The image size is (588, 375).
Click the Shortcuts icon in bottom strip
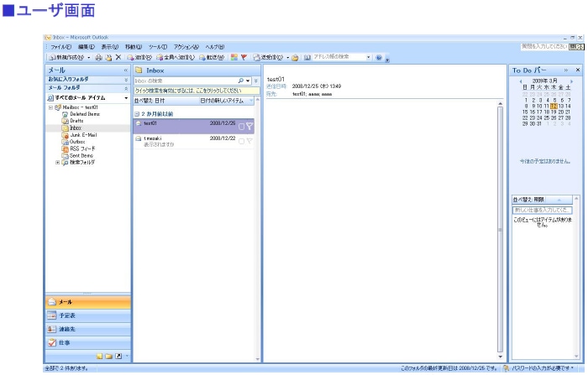point(118,356)
